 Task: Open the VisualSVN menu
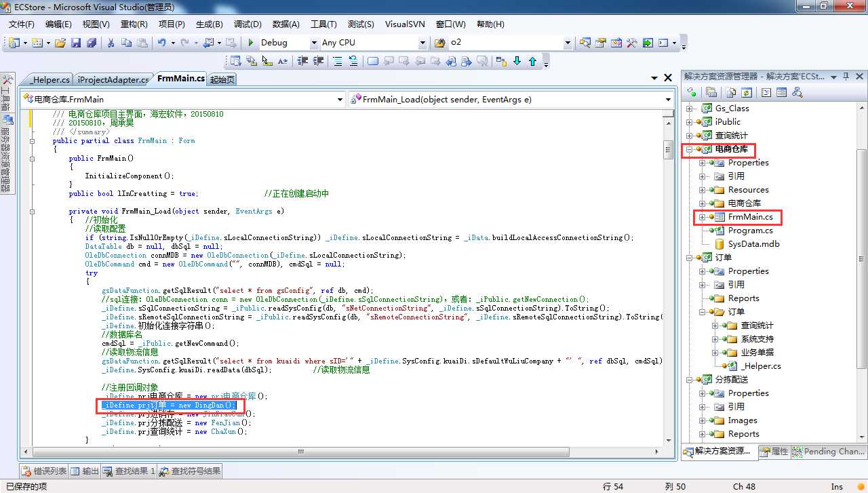tap(405, 24)
